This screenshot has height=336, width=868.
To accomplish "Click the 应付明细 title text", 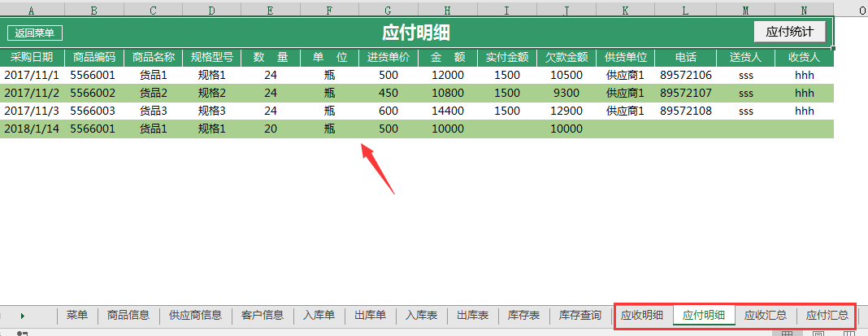I will click(416, 33).
